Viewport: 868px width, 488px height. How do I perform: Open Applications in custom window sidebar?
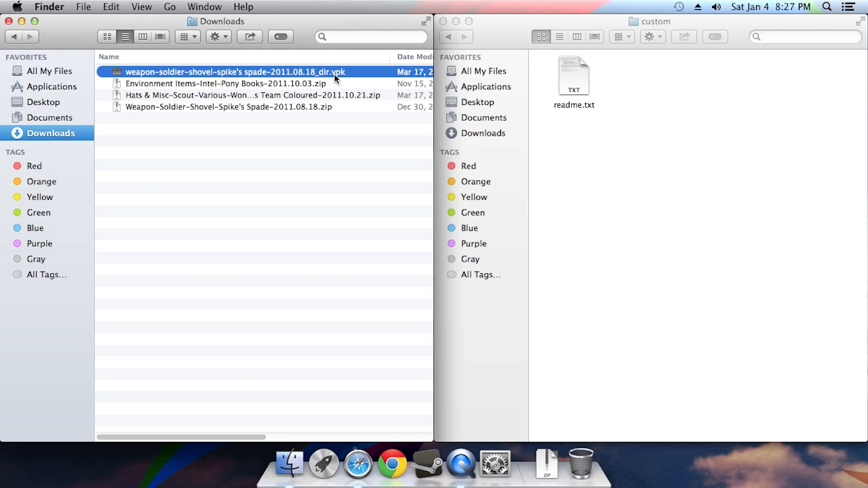pyautogui.click(x=481, y=87)
